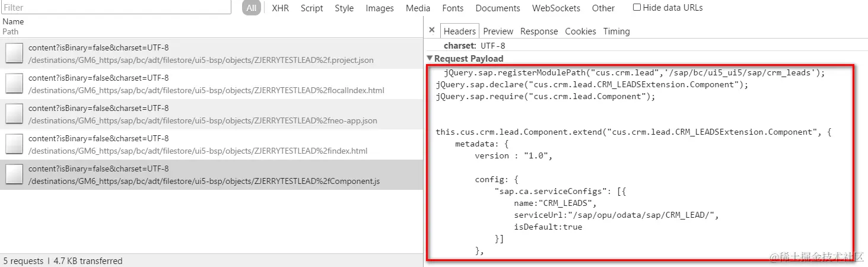This screenshot has width=868, height=267.
Task: Click the version : "1.0" line
Action: pos(514,156)
